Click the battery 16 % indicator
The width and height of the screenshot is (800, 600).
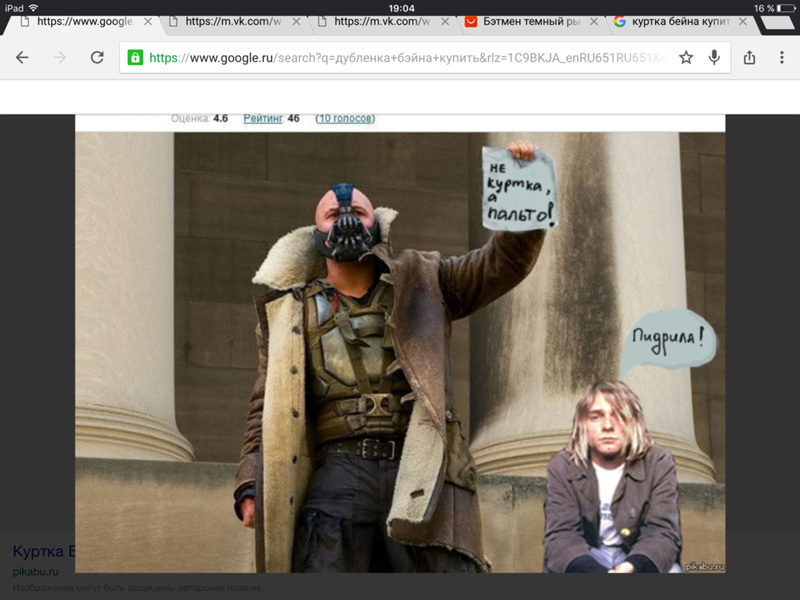774,8
